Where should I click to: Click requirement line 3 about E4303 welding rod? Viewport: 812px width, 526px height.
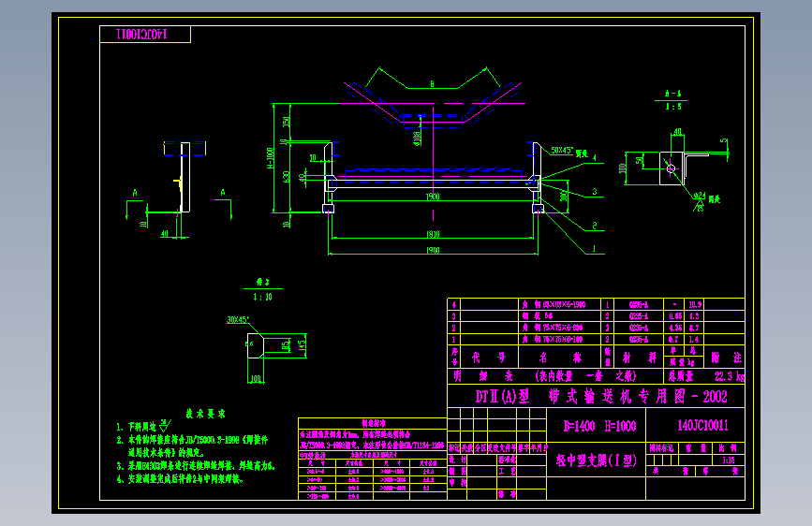pos(196,466)
